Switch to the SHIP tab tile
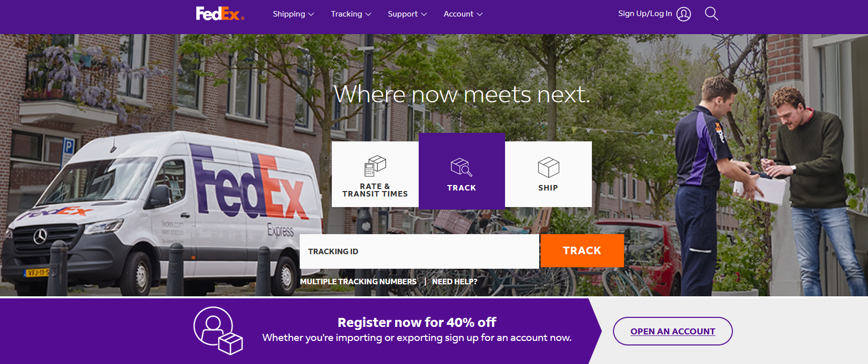868x364 pixels. point(548,174)
